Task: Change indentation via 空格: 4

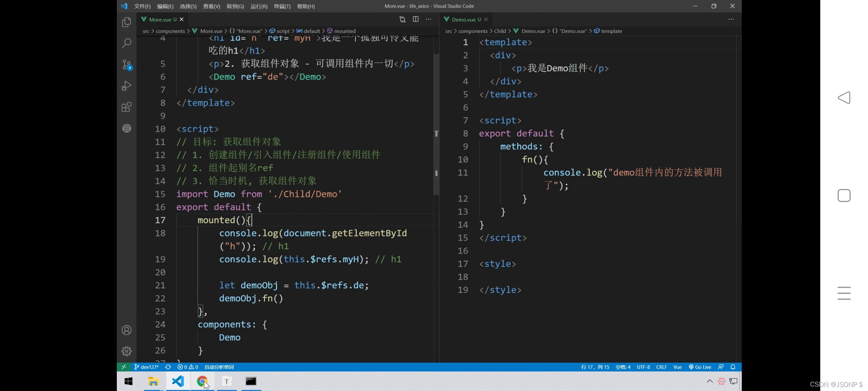Action: click(x=623, y=367)
